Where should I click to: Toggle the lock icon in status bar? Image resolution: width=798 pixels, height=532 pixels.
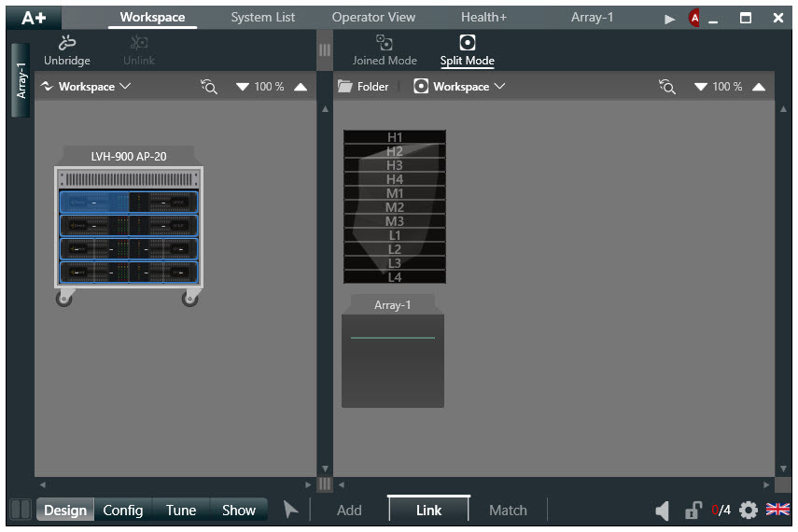pos(693,511)
